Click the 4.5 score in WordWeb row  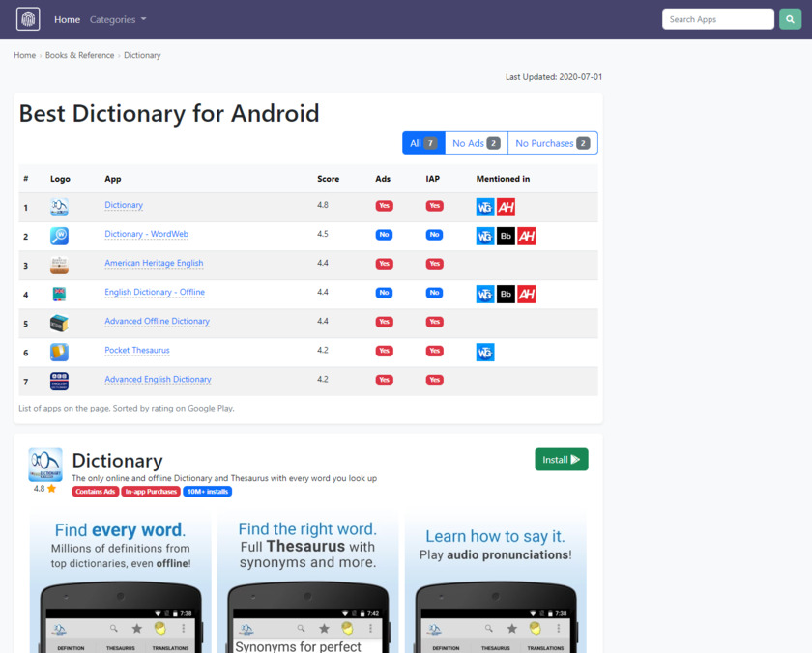pyautogui.click(x=323, y=234)
